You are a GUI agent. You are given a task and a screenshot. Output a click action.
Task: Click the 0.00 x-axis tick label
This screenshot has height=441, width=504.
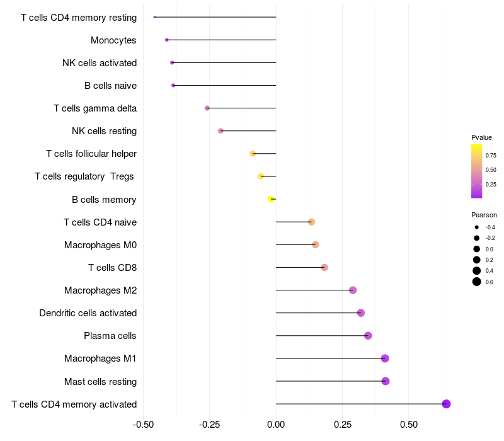pos(276,423)
